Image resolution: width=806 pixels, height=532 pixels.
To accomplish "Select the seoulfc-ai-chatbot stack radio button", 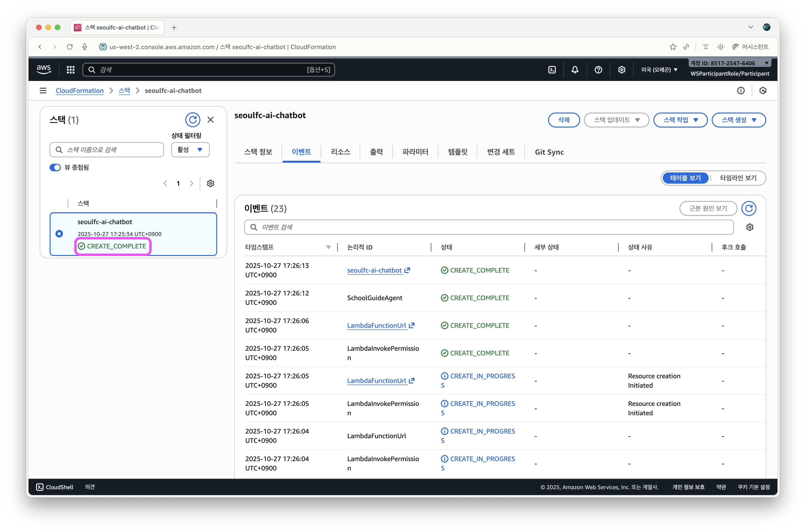I will click(x=59, y=234).
